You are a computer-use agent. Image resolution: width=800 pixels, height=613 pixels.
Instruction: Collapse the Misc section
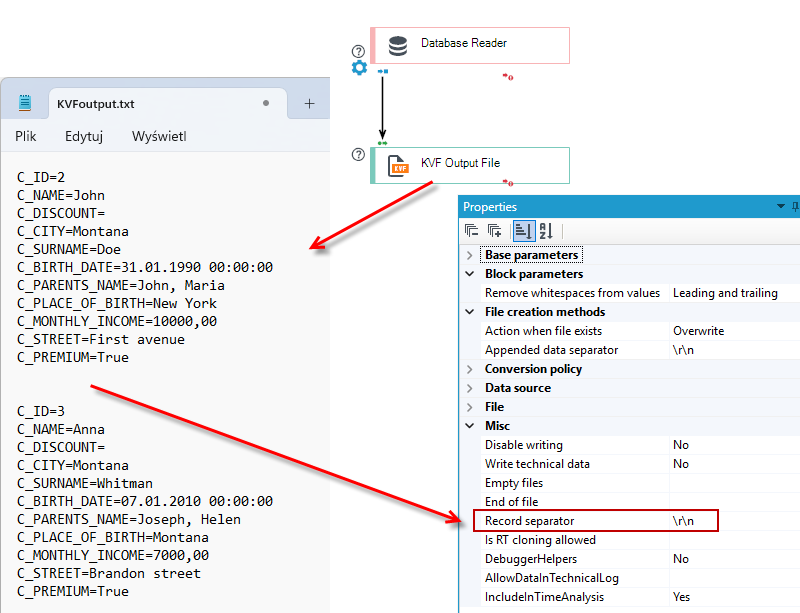470,426
